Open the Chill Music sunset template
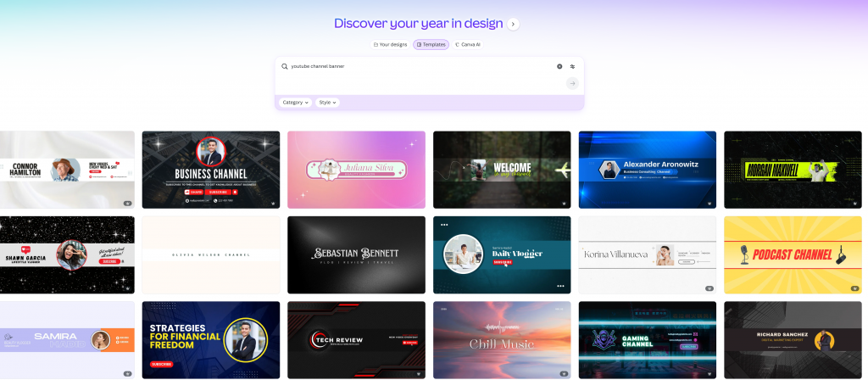 tap(502, 340)
